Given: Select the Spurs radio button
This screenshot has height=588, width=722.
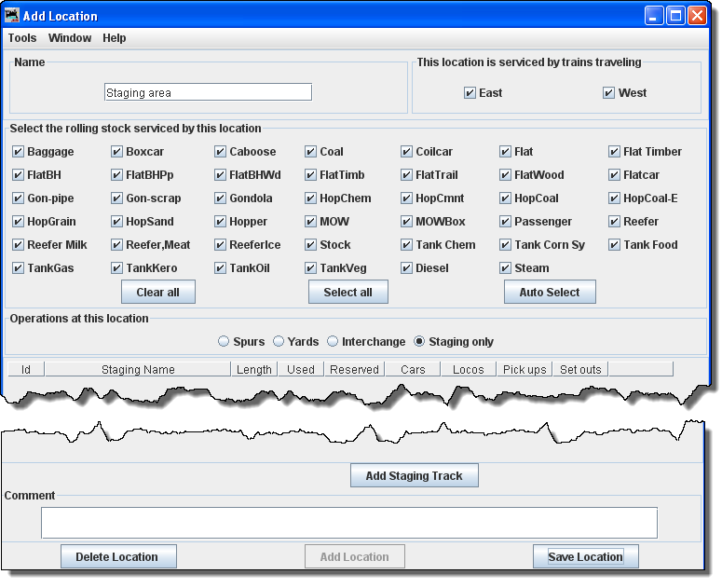Looking at the screenshot, I should 224,342.
